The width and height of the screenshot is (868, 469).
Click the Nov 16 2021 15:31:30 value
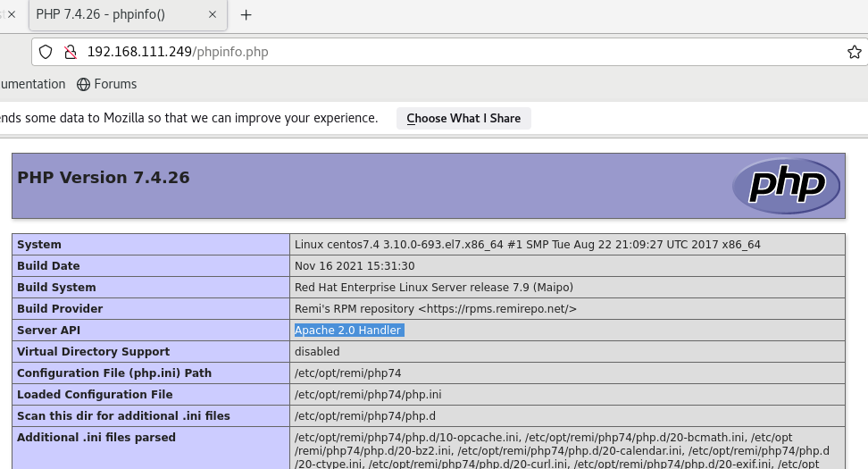click(x=355, y=266)
